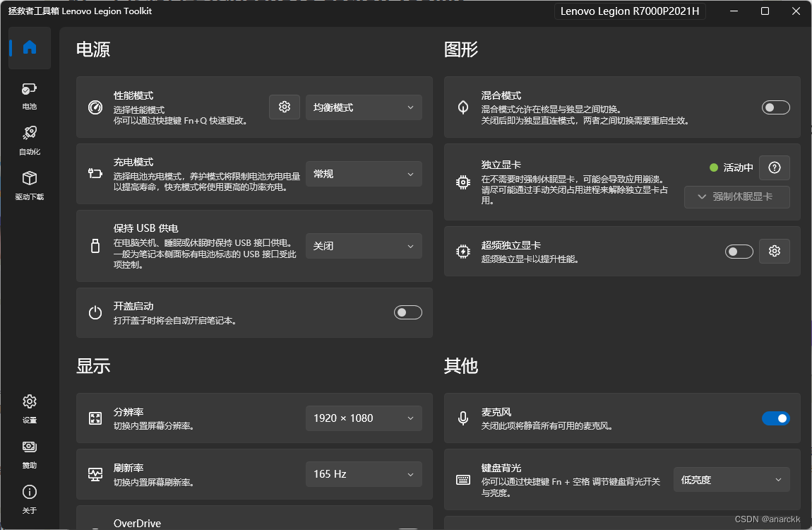The height and width of the screenshot is (530, 812).
Task: Open the 常规 charging mode dropdown
Action: [364, 174]
